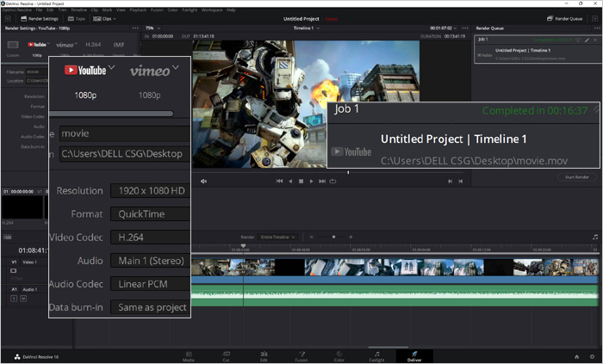
Task: Open the Media page icon
Action: coord(189,356)
